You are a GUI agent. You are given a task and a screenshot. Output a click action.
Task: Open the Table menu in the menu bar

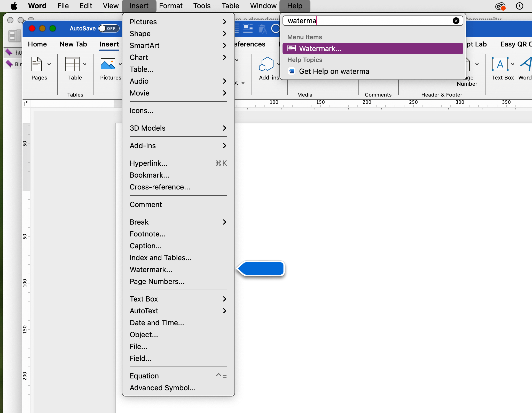click(x=230, y=6)
